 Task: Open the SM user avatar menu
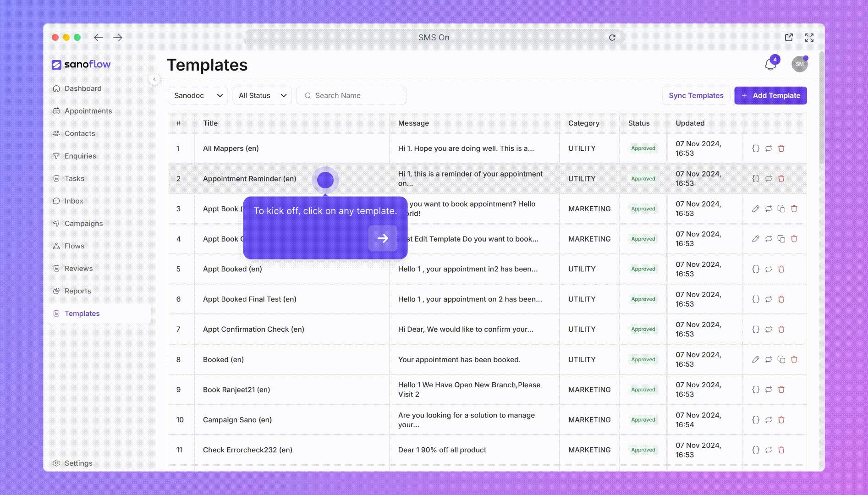pos(800,64)
